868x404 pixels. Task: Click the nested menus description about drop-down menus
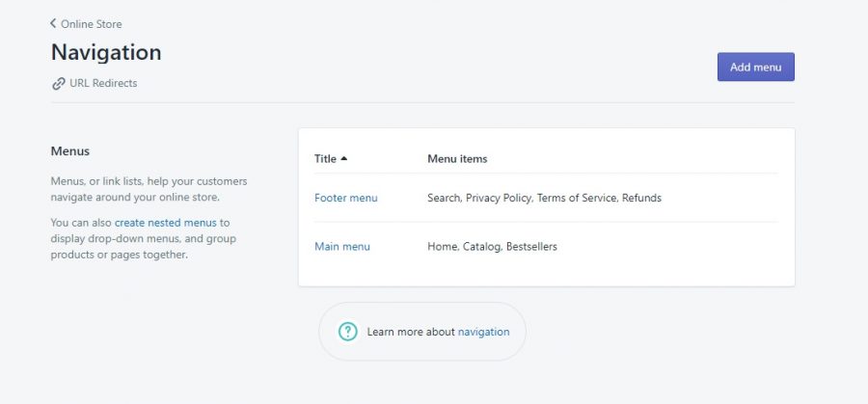click(144, 238)
